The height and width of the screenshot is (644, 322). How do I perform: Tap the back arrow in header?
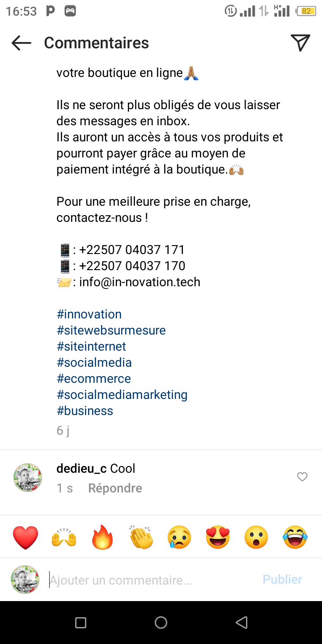[x=21, y=43]
